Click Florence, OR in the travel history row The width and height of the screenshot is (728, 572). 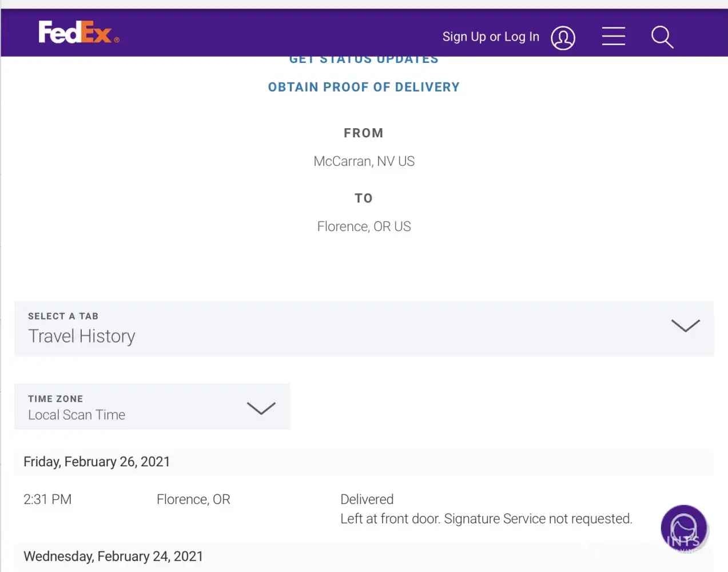(193, 499)
